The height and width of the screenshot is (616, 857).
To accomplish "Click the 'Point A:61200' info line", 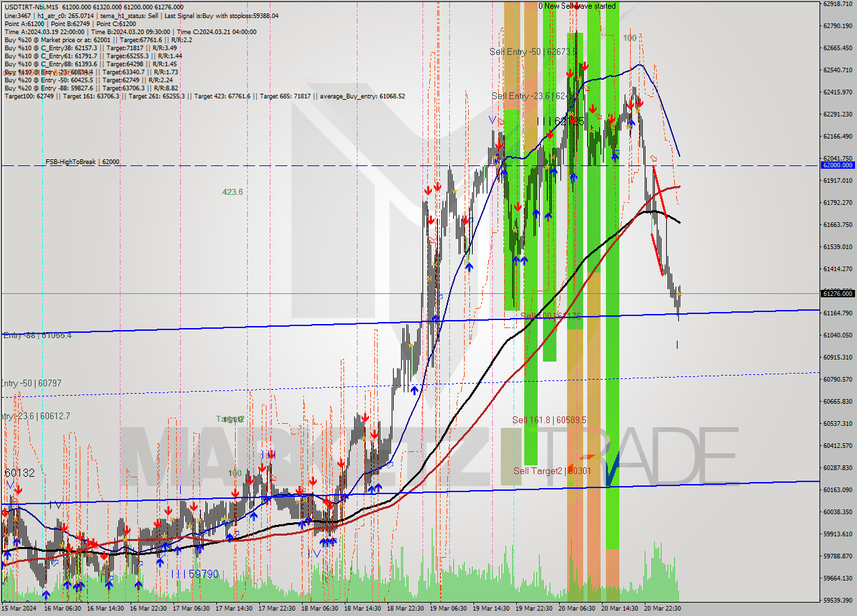I will [x=70, y=23].
